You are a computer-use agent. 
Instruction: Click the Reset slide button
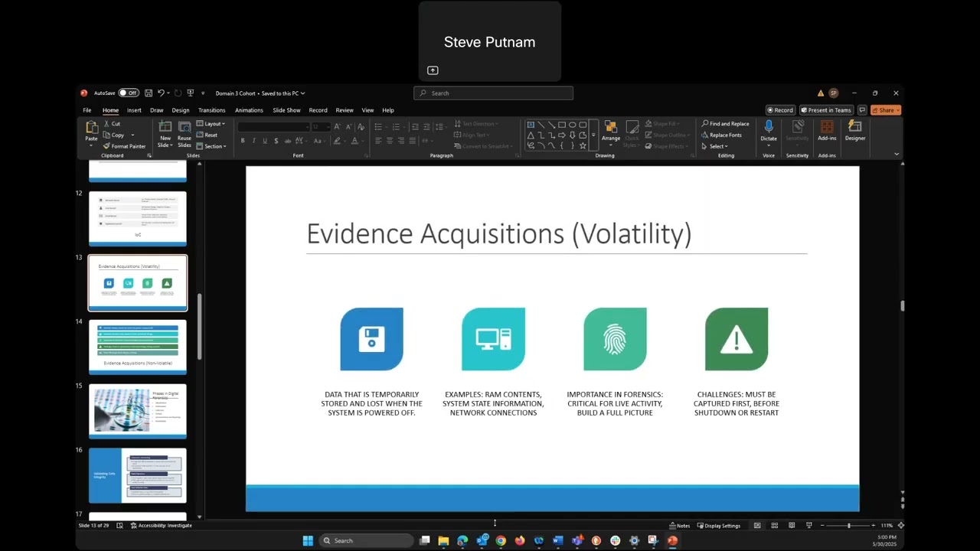coord(207,135)
